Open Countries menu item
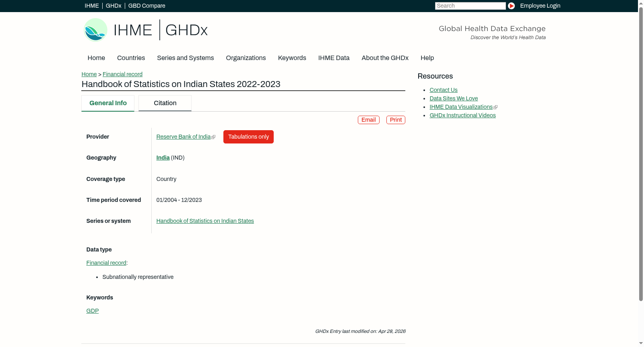 131,58
